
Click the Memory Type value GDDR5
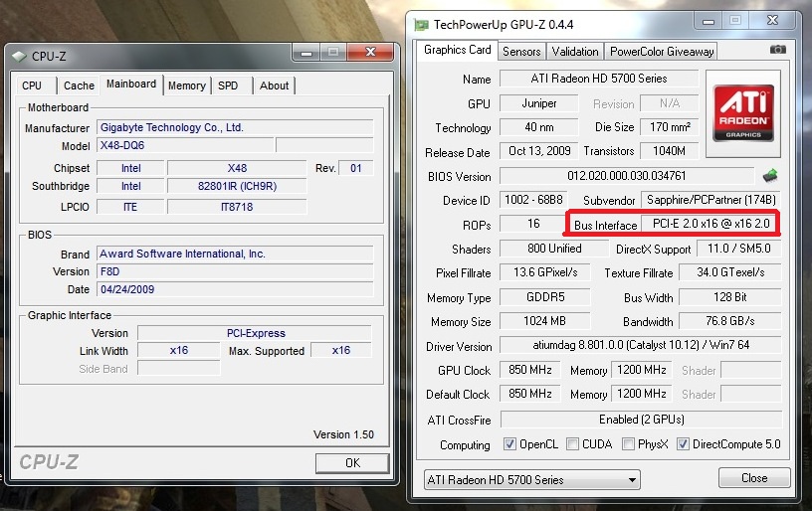[x=544, y=297]
